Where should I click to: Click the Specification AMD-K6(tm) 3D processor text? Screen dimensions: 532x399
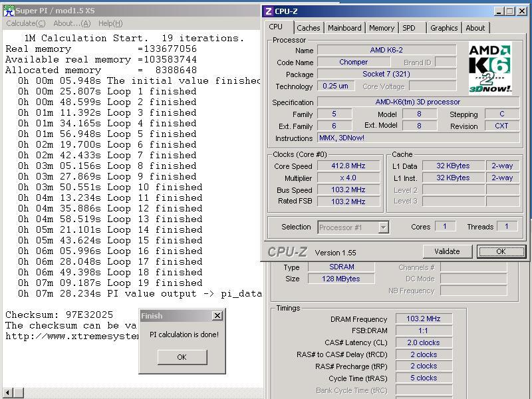[x=418, y=102]
